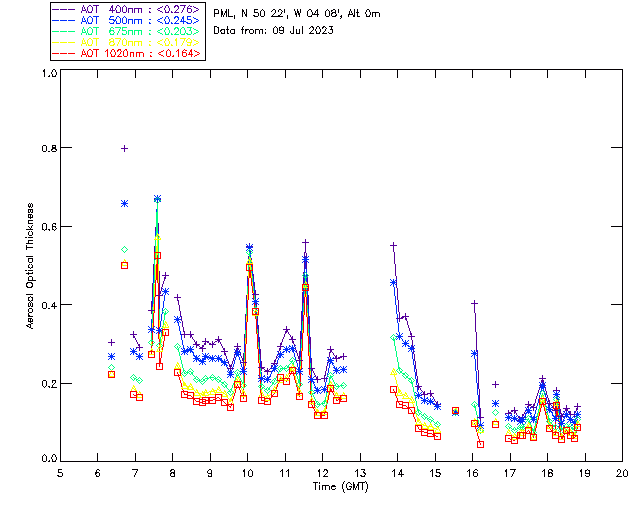Click the AOT 500nm legend entry
The image size is (640, 512).
pos(127,20)
